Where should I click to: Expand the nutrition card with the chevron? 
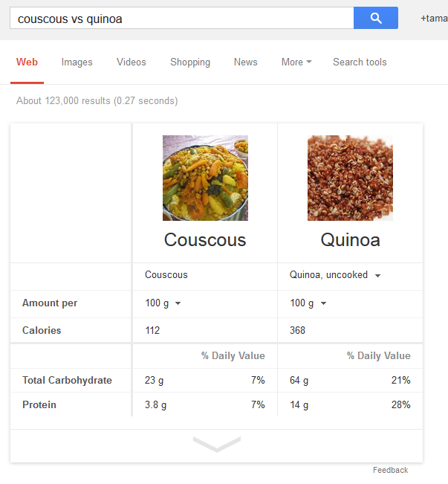[x=216, y=445]
